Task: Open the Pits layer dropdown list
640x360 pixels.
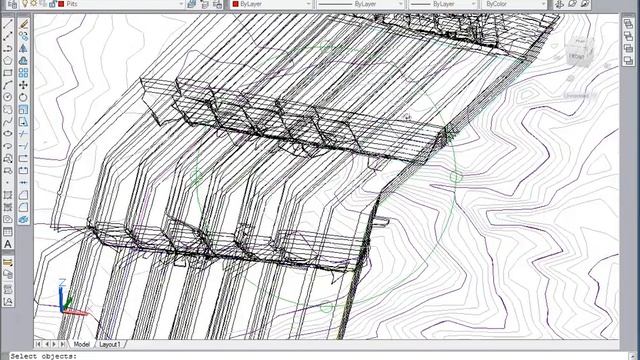Action: [181, 4]
